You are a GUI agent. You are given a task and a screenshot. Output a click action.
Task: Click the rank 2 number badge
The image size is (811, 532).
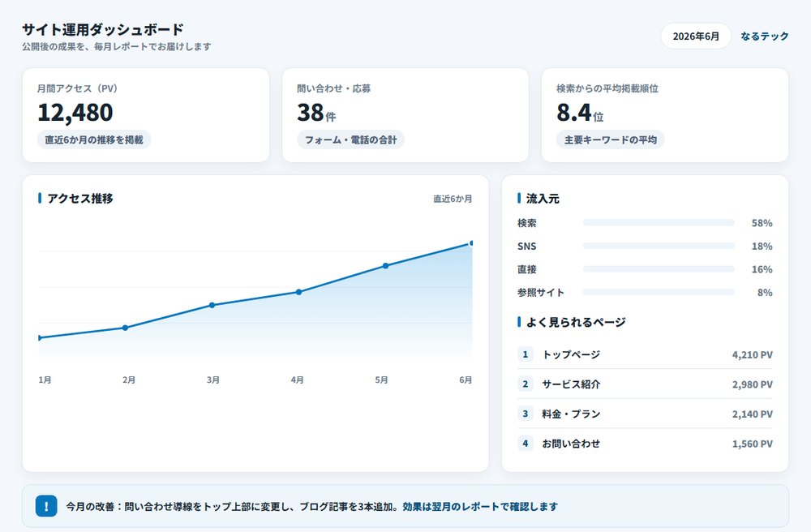[x=525, y=384]
